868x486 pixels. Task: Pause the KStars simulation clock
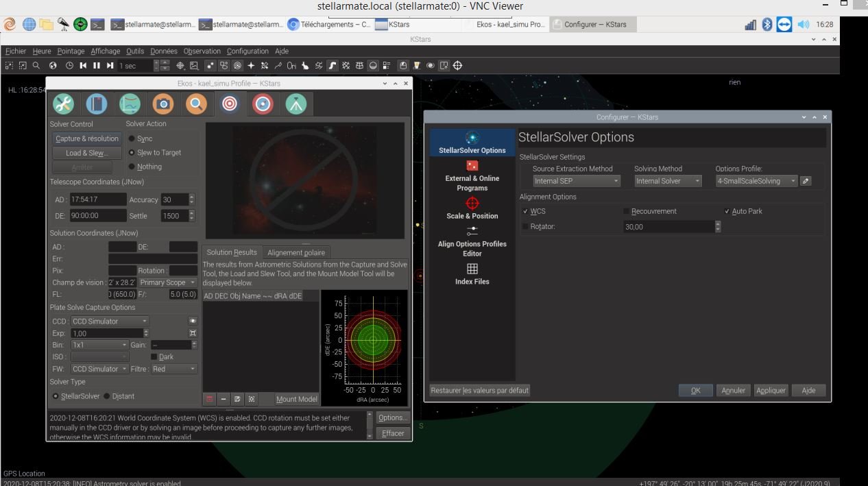tap(96, 66)
